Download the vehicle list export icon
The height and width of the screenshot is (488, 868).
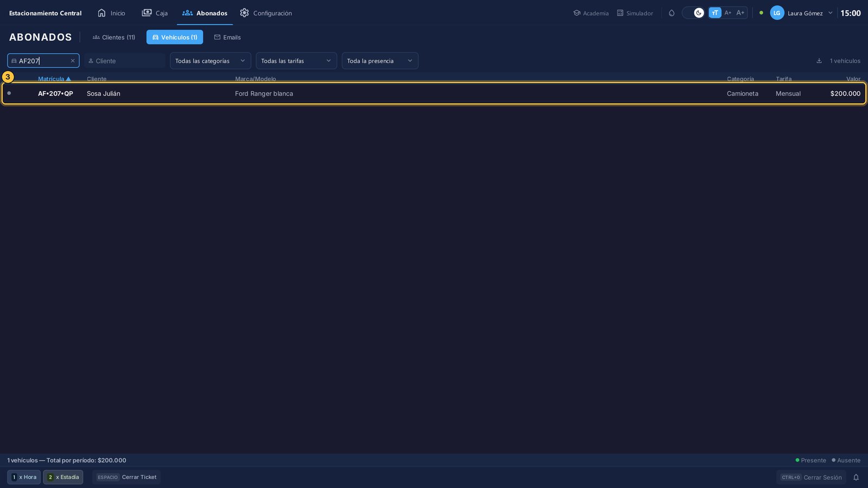pyautogui.click(x=819, y=61)
